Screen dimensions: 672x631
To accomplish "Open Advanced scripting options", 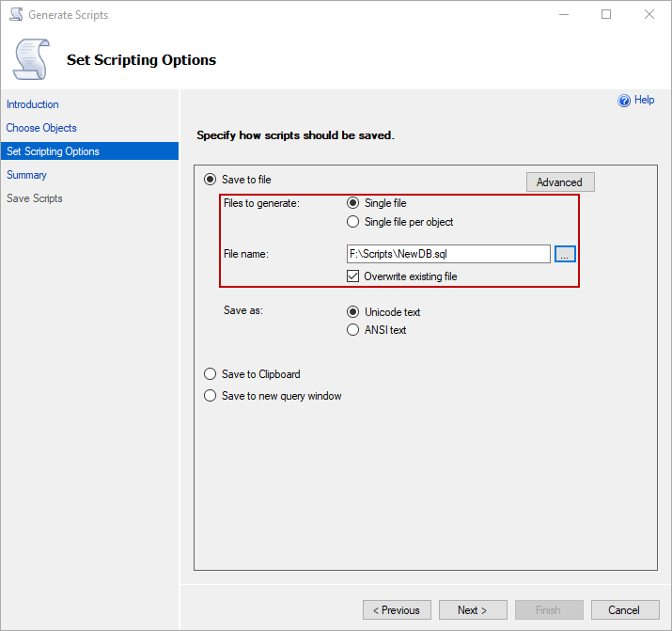I will 560,182.
